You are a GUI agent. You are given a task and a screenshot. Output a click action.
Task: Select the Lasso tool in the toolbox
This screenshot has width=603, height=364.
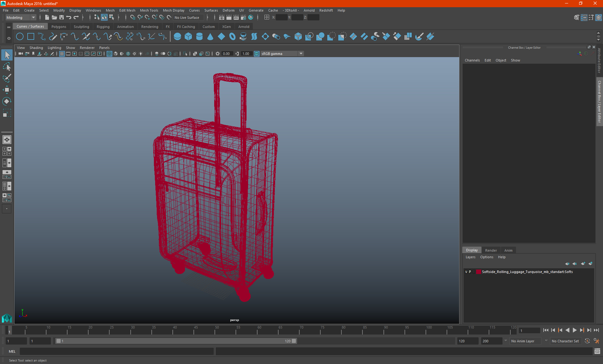[x=7, y=67]
